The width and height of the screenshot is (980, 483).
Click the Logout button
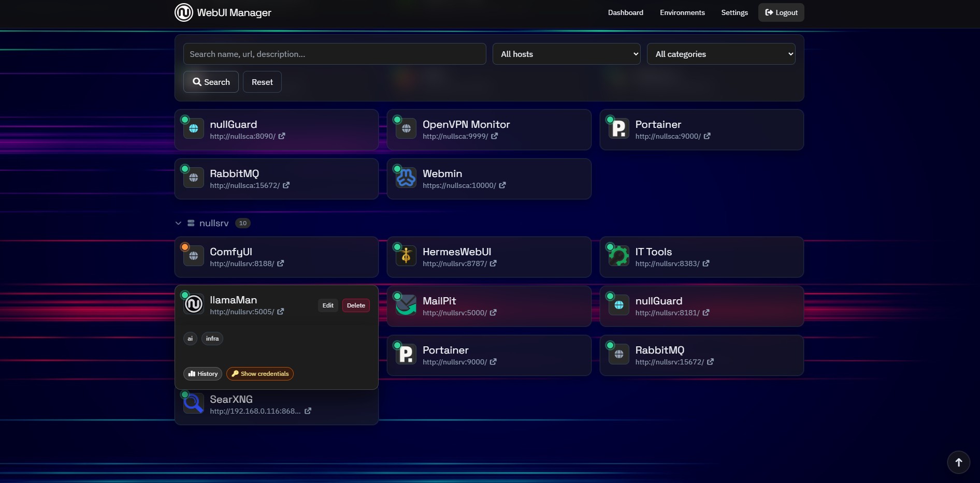pos(781,12)
